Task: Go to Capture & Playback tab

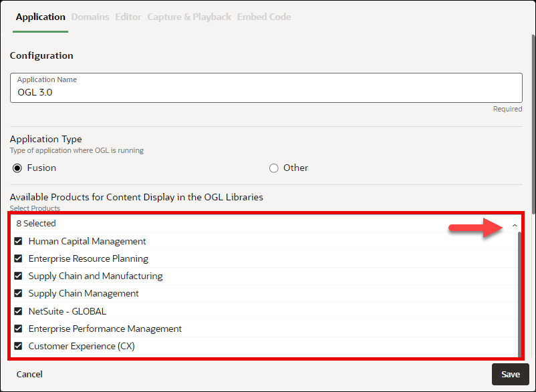Action: 189,17
